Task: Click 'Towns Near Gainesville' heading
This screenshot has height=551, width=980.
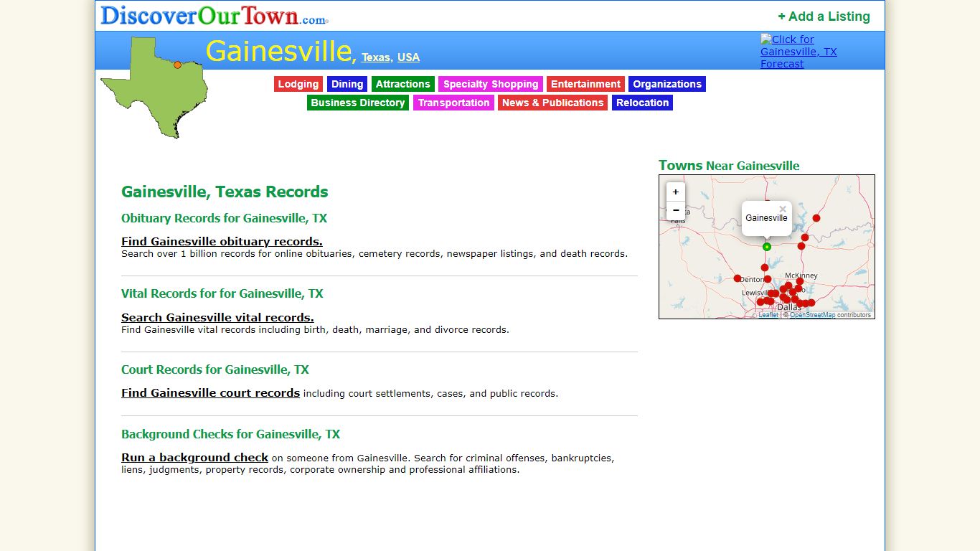Action: tap(729, 166)
